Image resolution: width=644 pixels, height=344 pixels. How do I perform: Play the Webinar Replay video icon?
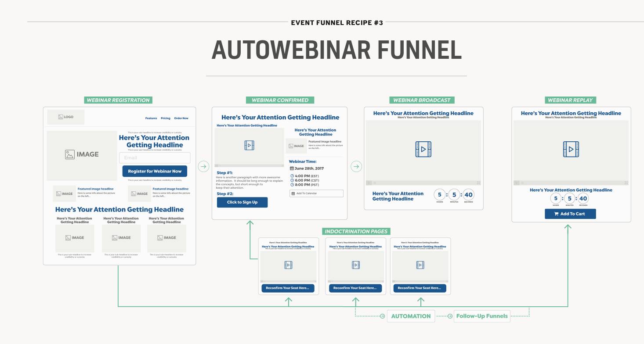coord(571,149)
